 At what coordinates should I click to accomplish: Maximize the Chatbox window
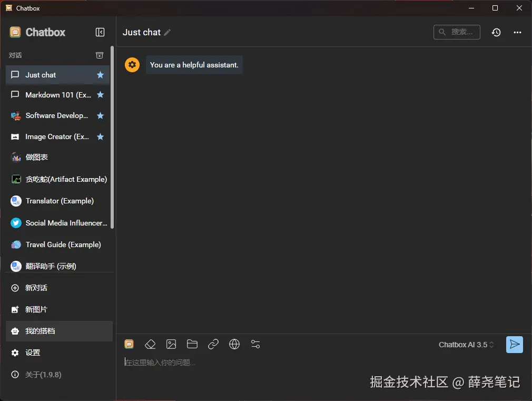click(495, 8)
